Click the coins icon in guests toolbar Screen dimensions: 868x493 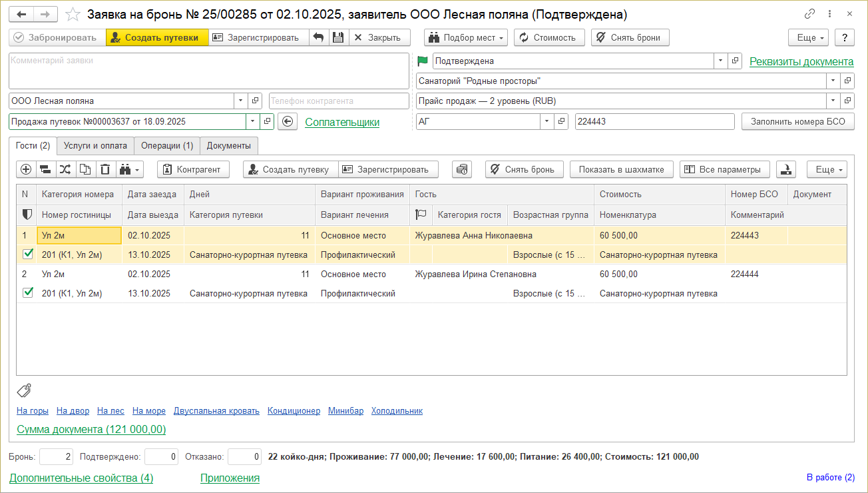461,169
